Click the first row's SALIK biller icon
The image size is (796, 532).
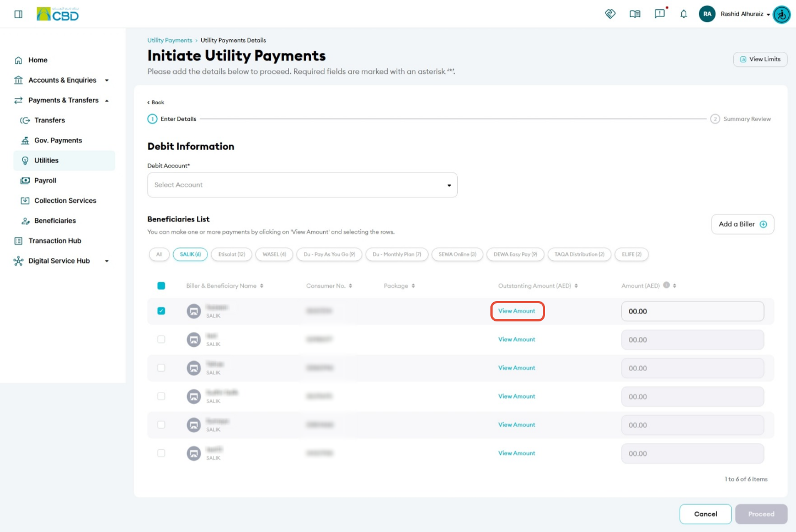pyautogui.click(x=194, y=311)
